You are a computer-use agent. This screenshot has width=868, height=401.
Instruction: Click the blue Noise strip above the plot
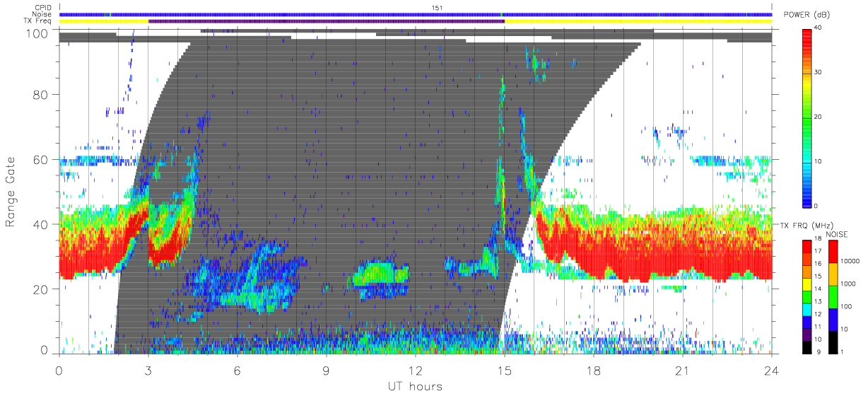tap(416, 14)
